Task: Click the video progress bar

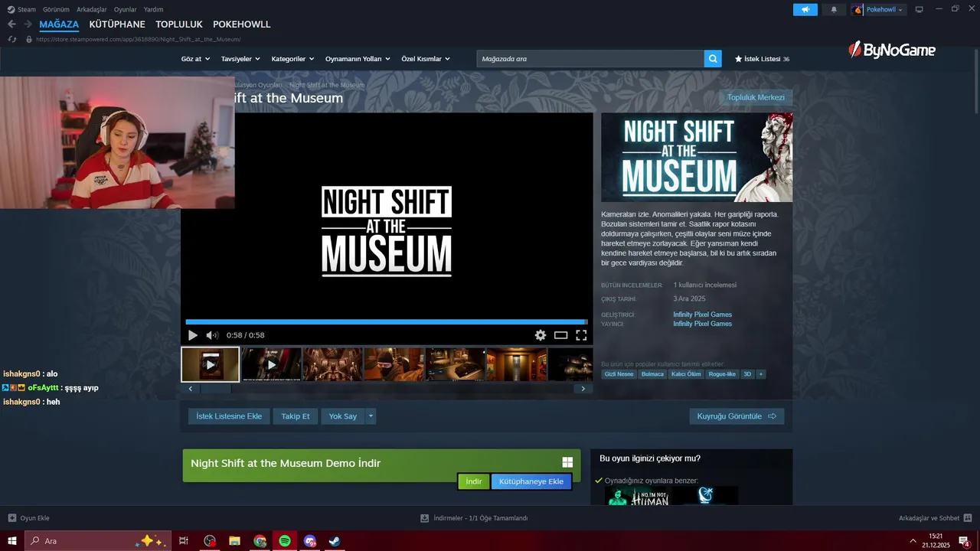Action: point(387,322)
